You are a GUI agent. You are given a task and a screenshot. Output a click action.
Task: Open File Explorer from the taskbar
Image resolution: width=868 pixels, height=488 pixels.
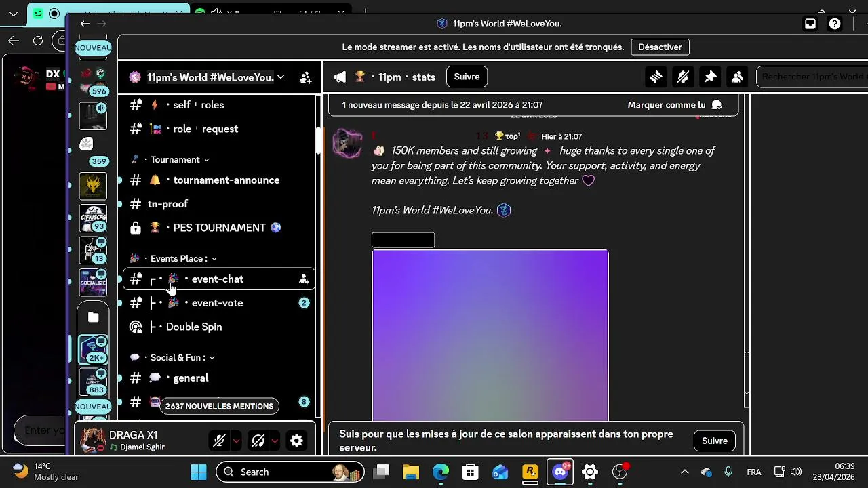coord(411,472)
